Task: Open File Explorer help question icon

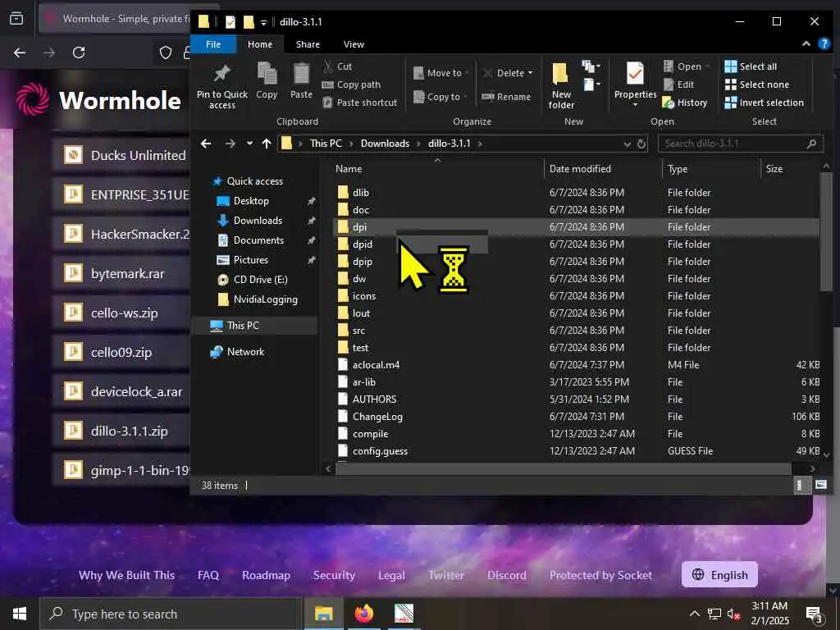Action: pos(824,44)
